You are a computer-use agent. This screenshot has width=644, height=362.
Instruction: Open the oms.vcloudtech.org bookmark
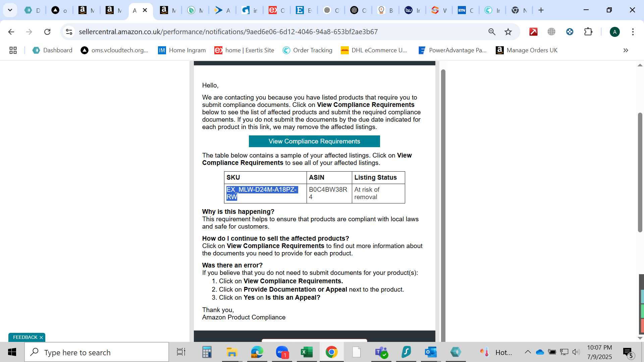coord(114,50)
